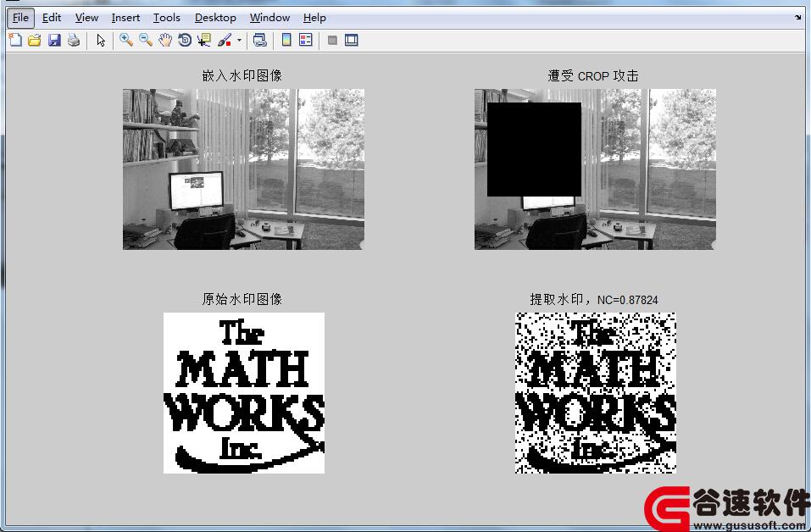
Task: Open the View menu
Action: [x=86, y=18]
